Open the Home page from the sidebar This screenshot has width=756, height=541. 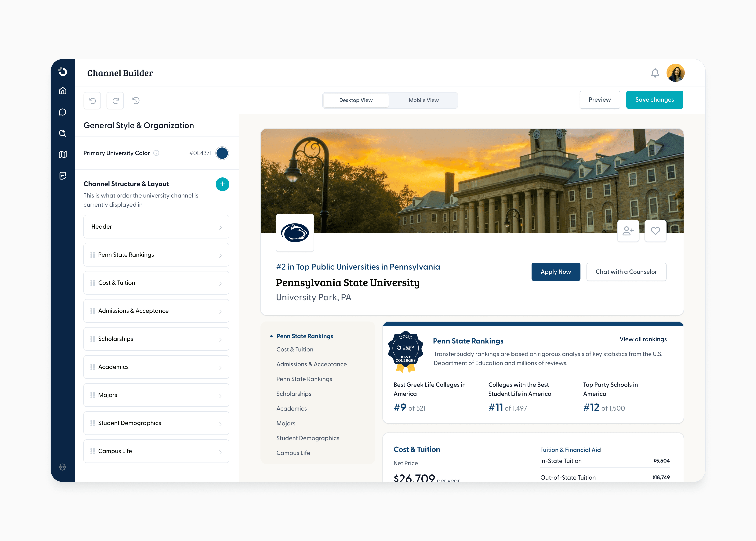[x=63, y=91]
